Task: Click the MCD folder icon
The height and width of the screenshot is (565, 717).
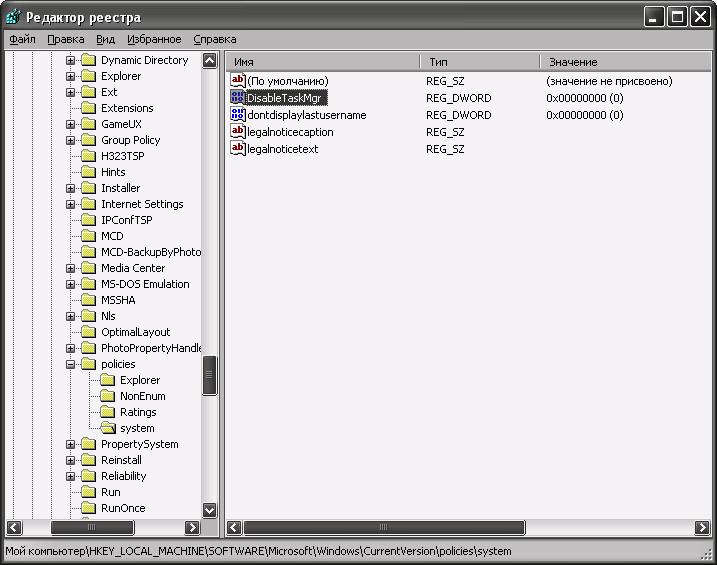Action: [x=88, y=236]
